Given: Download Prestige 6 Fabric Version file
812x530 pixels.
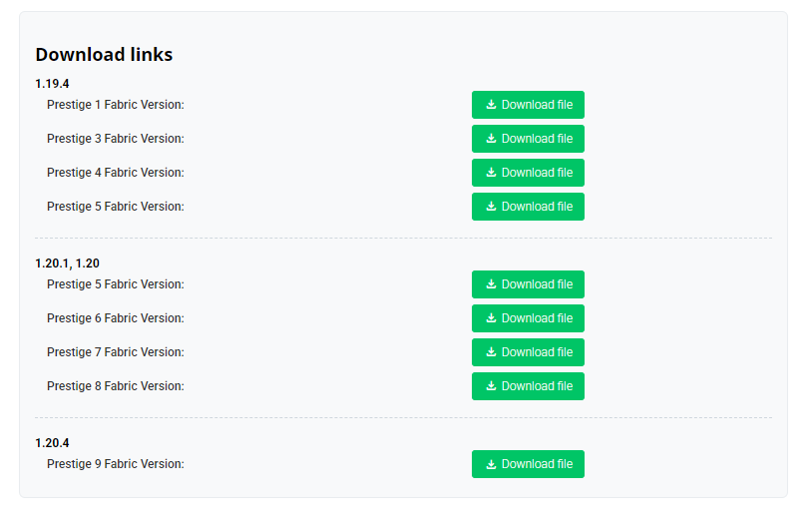Looking at the screenshot, I should point(528,318).
